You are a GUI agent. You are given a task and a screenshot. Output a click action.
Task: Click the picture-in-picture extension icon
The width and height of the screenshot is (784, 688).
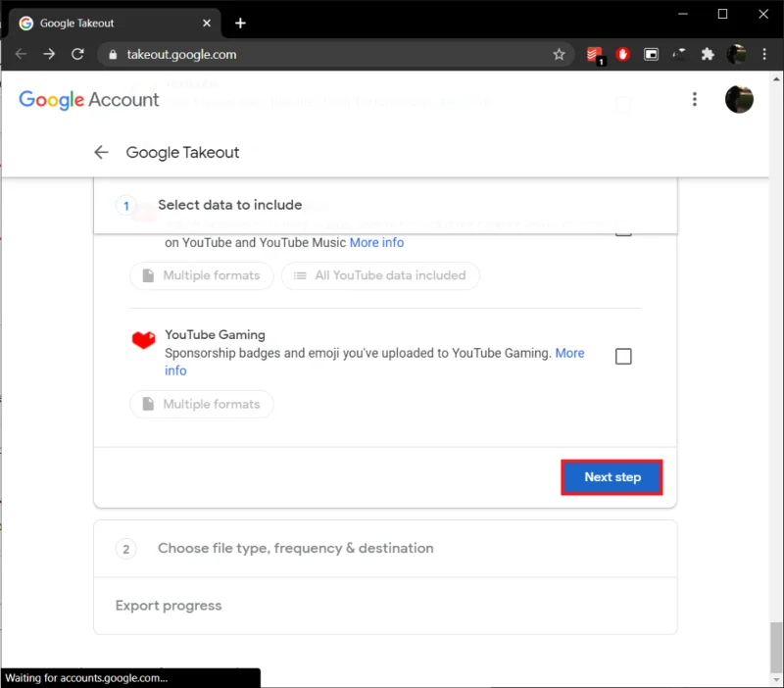[x=651, y=54]
